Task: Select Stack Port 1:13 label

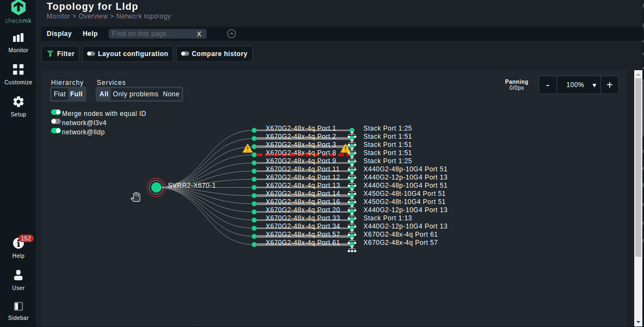Action: pos(387,218)
